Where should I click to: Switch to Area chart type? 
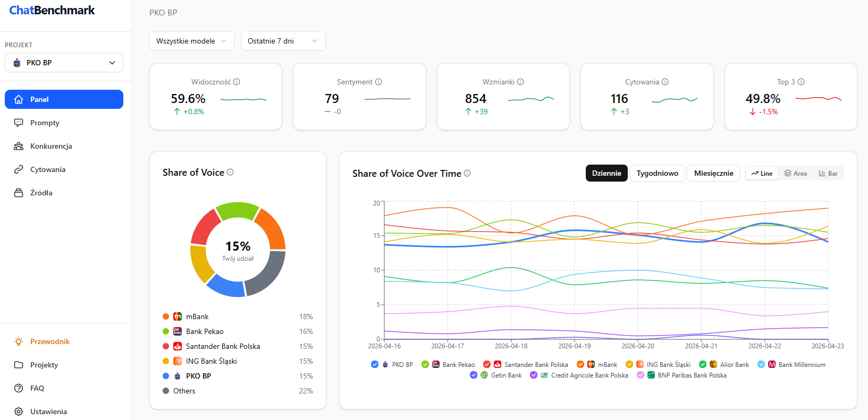point(796,173)
